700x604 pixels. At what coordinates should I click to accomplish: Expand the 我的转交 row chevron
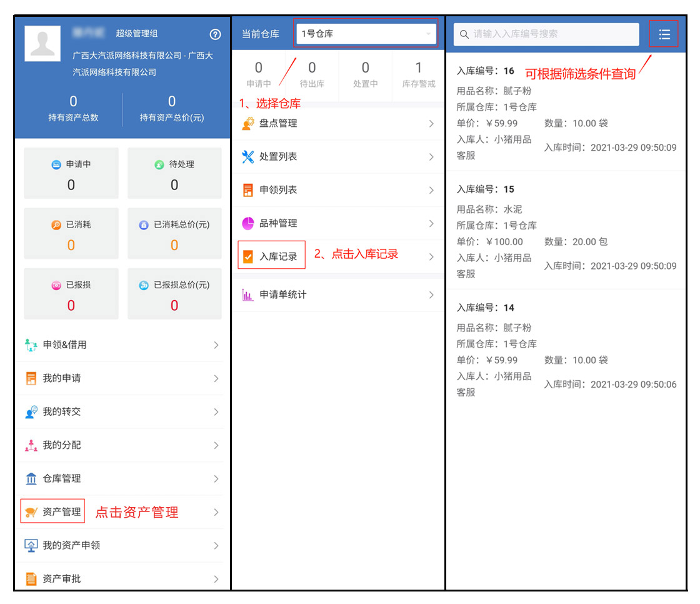(x=216, y=412)
